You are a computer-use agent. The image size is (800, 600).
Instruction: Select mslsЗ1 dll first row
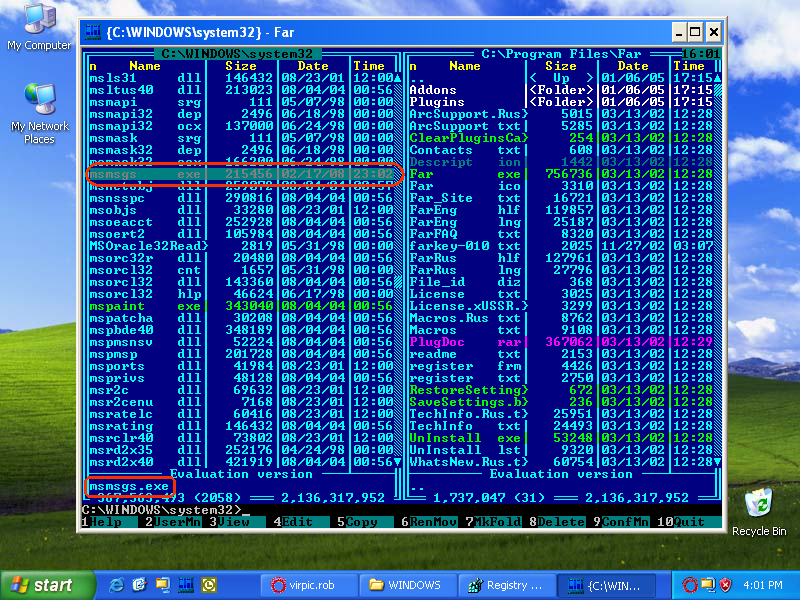point(241,78)
